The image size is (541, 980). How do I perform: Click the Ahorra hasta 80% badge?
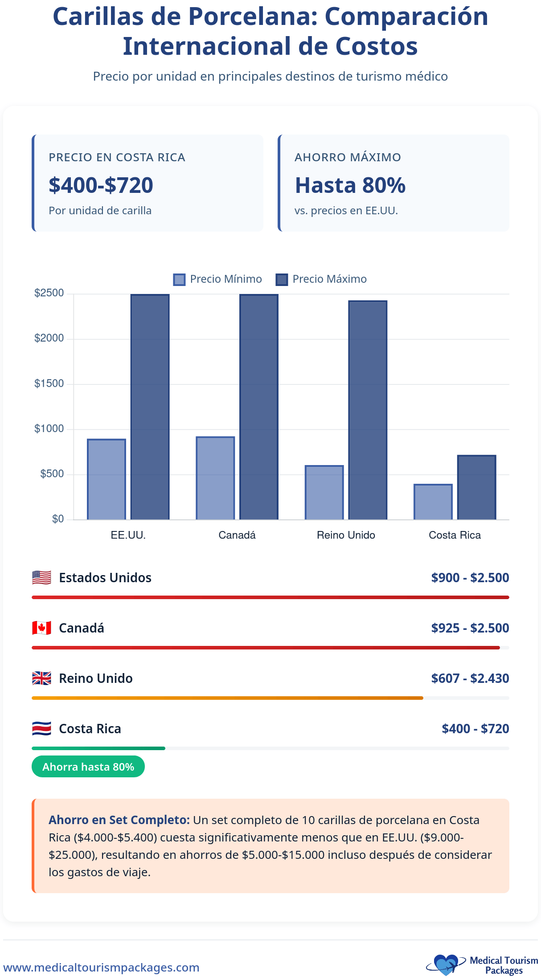click(x=88, y=767)
